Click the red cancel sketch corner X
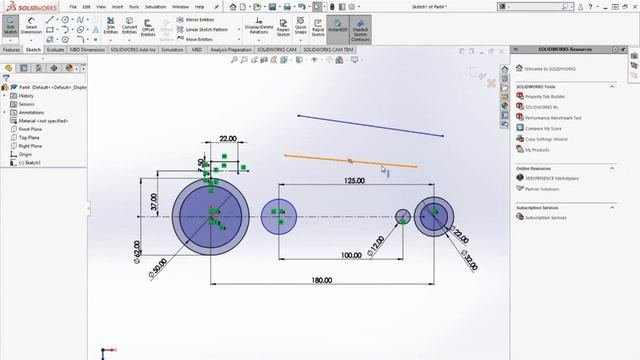640x360 pixels. pos(491,83)
